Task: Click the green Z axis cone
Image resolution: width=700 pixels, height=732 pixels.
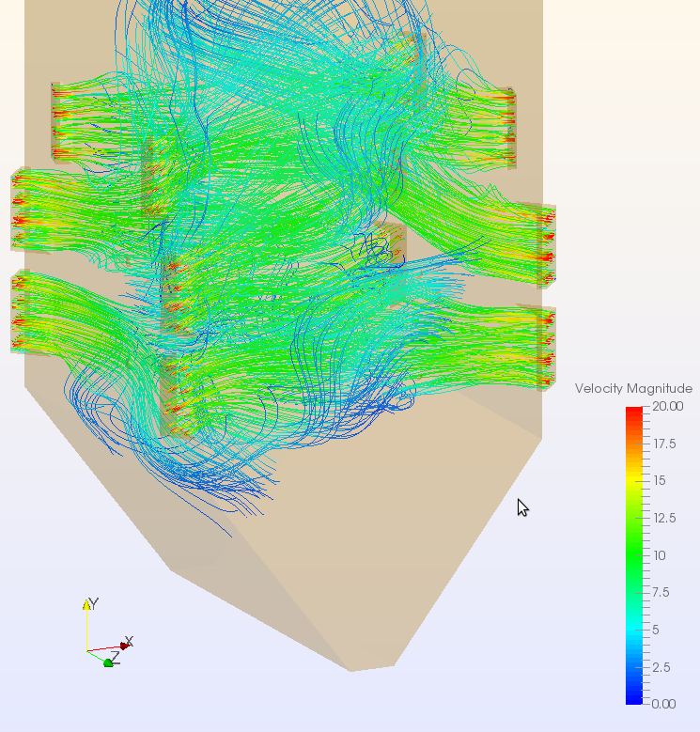Action: [108, 662]
